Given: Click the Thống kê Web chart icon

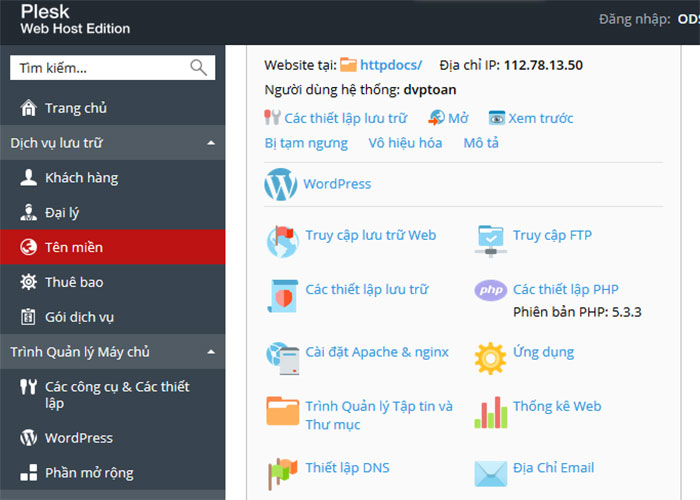Looking at the screenshot, I should click(491, 410).
